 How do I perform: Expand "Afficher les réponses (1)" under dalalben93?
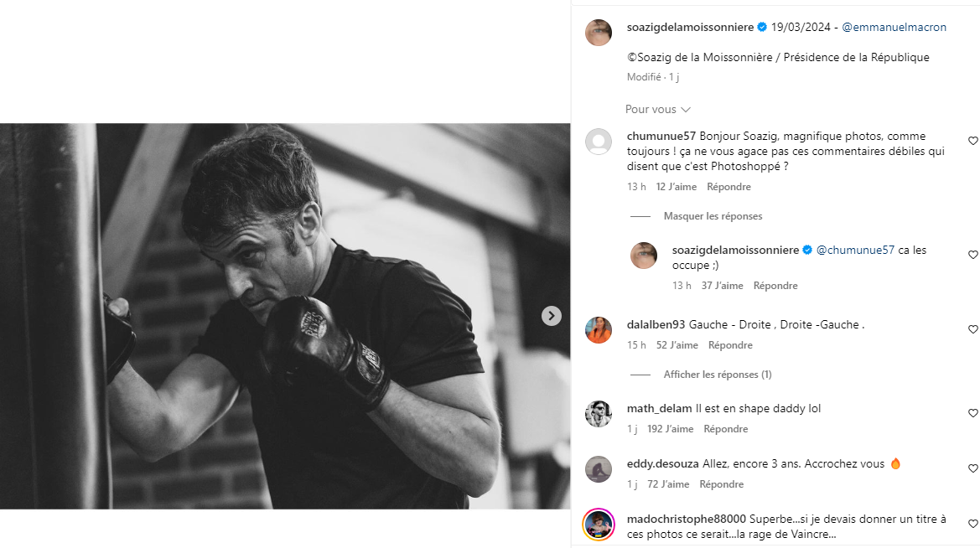(x=718, y=374)
